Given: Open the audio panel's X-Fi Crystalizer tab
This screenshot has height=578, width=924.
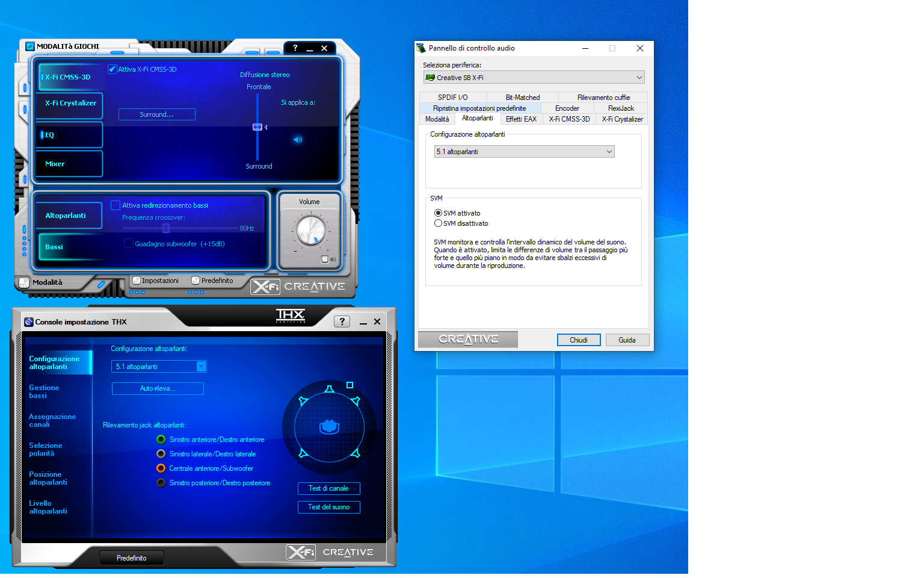Looking at the screenshot, I should pos(622,119).
